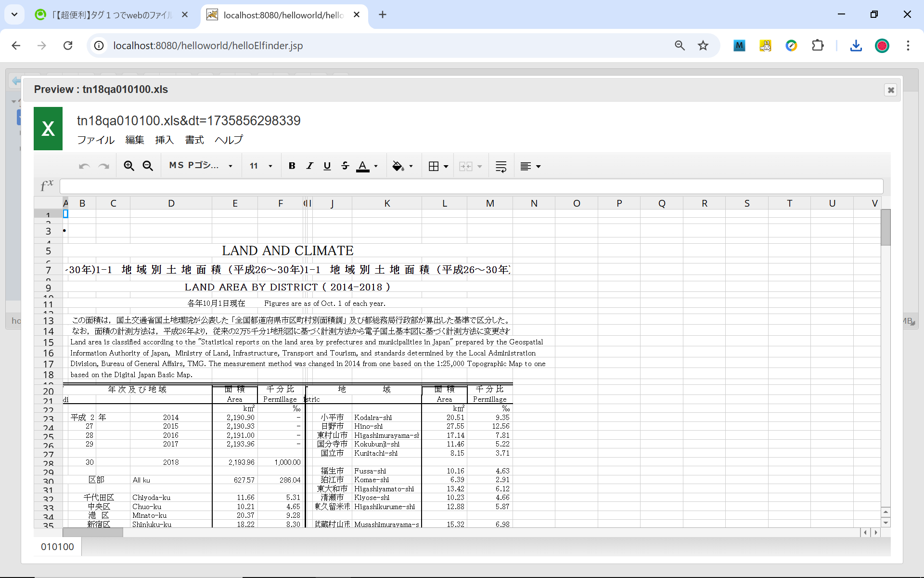Click the text wrap icon

(x=500, y=166)
